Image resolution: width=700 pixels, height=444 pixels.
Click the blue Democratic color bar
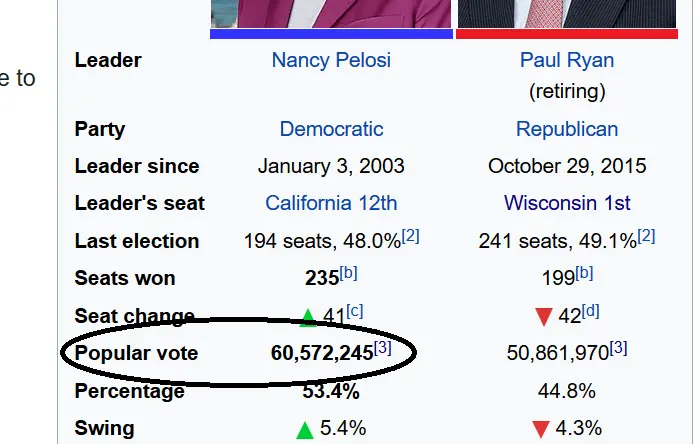[331, 34]
